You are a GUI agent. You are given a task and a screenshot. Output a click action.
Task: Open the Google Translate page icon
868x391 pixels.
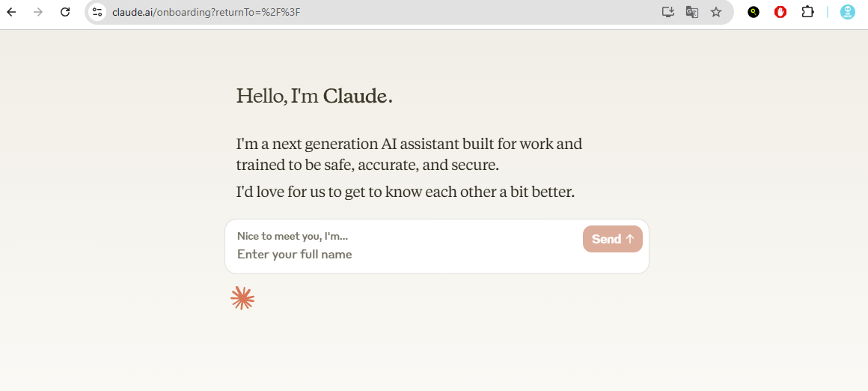[692, 12]
